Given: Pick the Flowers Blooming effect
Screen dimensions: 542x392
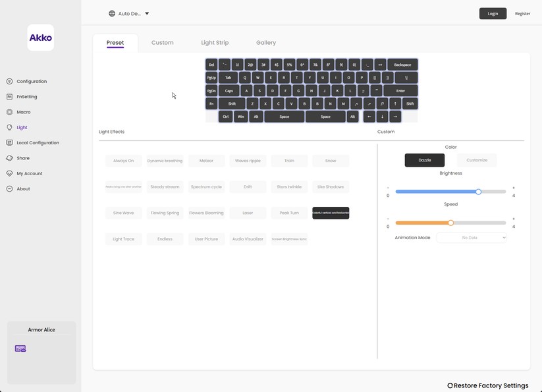Looking at the screenshot, I should pos(206,213).
